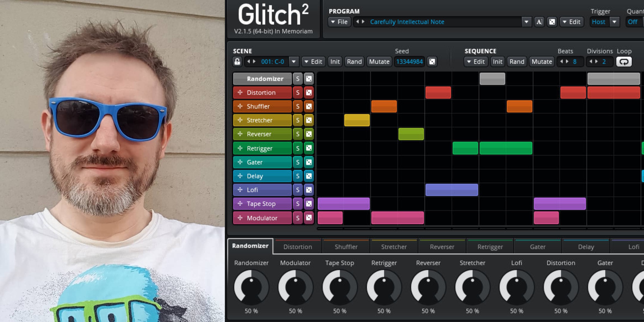
Task: Switch to the Stretcher tab
Action: (394, 247)
